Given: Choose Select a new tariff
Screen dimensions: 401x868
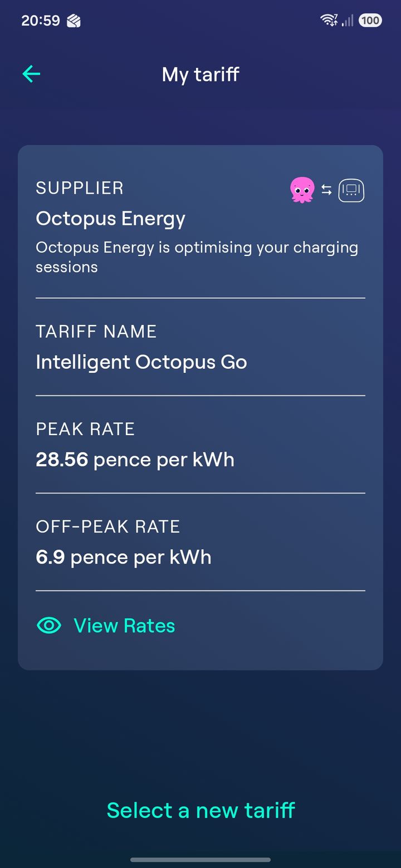Looking at the screenshot, I should [x=200, y=810].
